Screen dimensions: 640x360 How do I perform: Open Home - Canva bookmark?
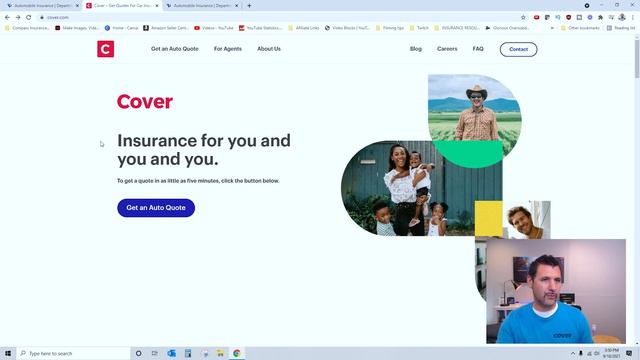122,28
